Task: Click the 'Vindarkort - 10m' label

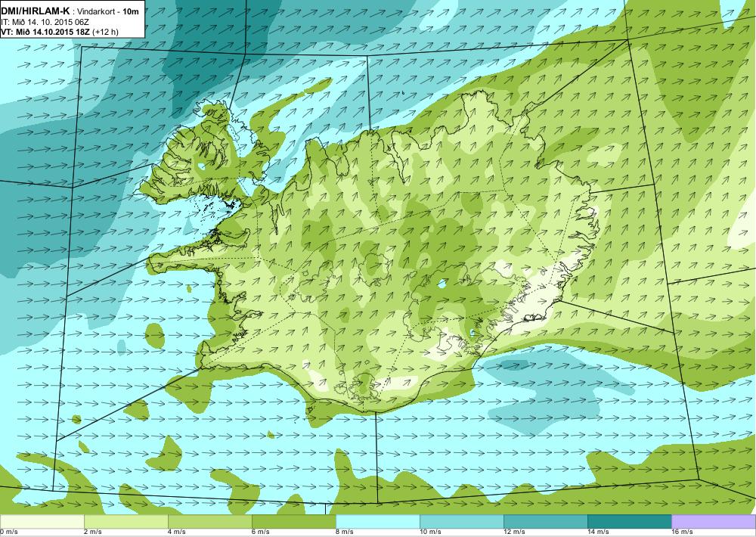Action: pyautogui.click(x=107, y=11)
